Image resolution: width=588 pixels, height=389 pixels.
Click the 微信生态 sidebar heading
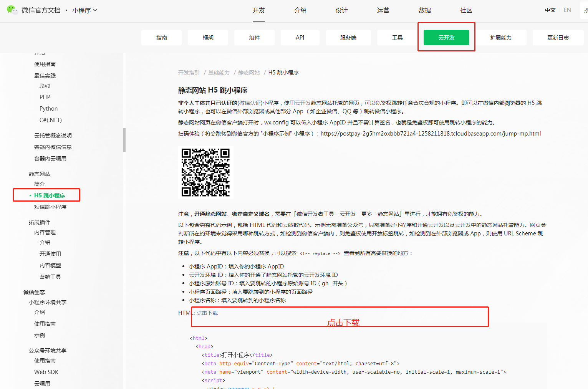pos(34,292)
